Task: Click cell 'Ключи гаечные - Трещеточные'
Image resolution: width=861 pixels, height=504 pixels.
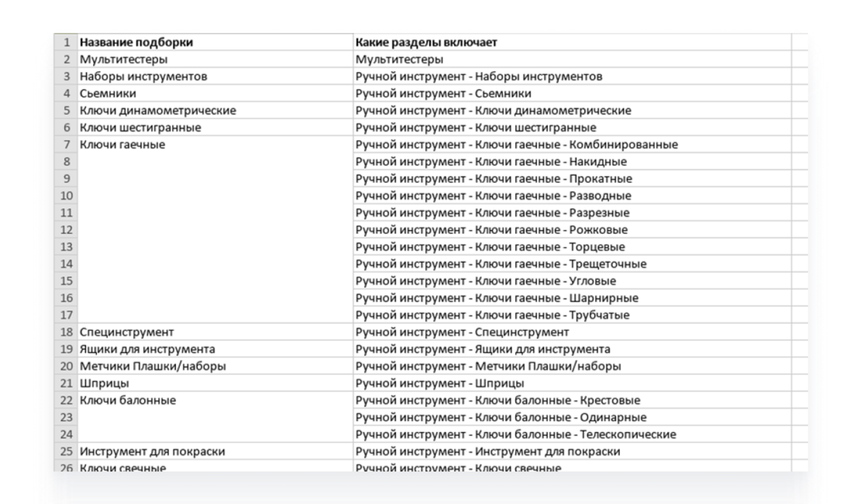Action: pos(501,264)
